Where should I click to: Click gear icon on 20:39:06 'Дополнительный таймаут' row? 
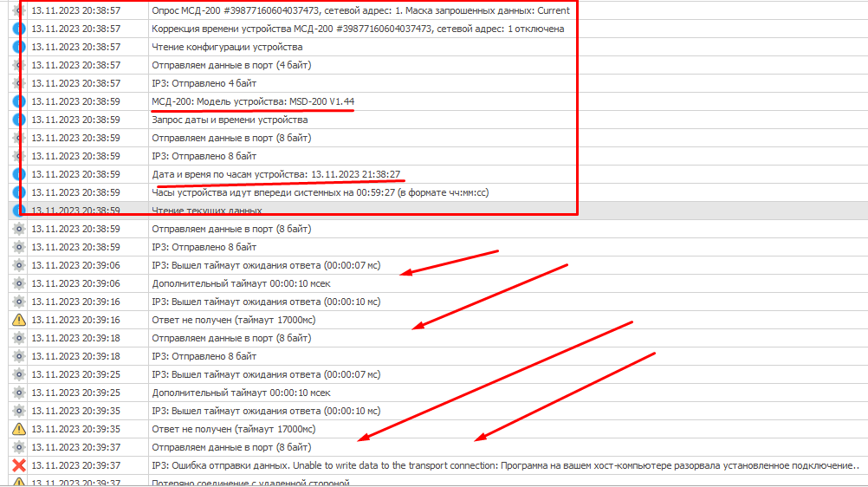click(19, 283)
